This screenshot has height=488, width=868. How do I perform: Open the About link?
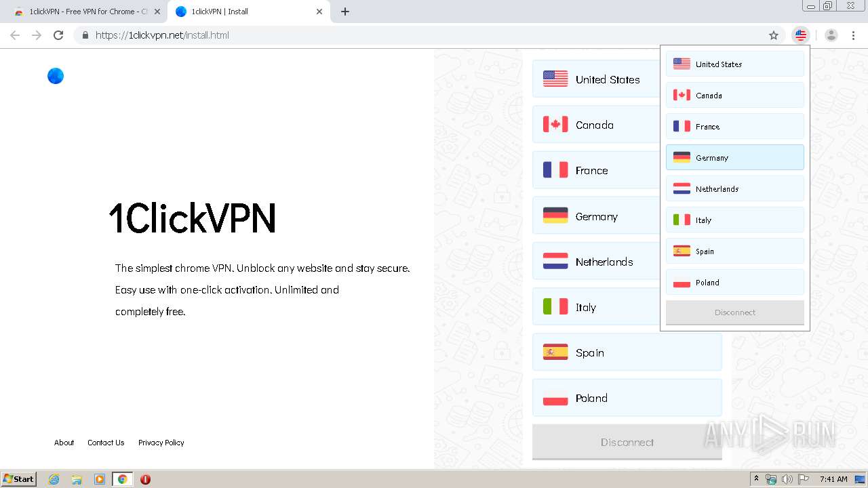pyautogui.click(x=64, y=443)
